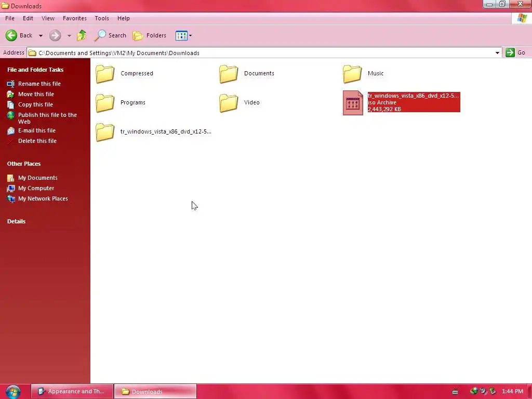
Task: Click the E-mail envelope icon
Action: coord(11,130)
